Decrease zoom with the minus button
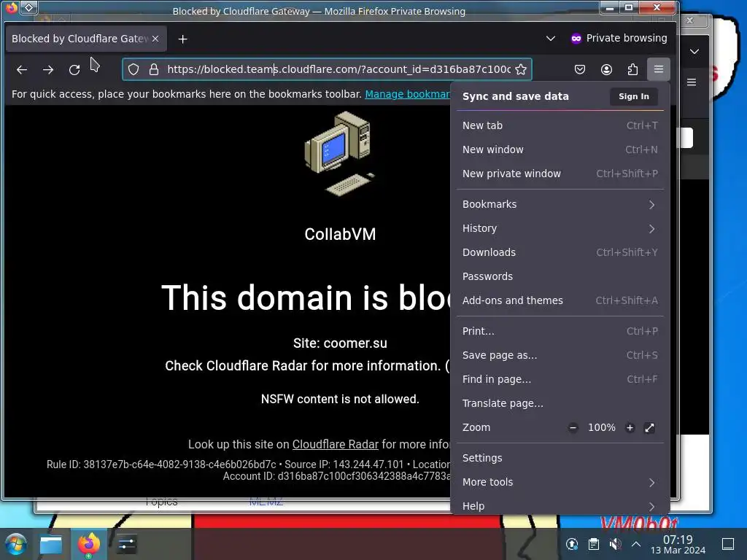Viewport: 747px width, 560px height. pyautogui.click(x=573, y=427)
